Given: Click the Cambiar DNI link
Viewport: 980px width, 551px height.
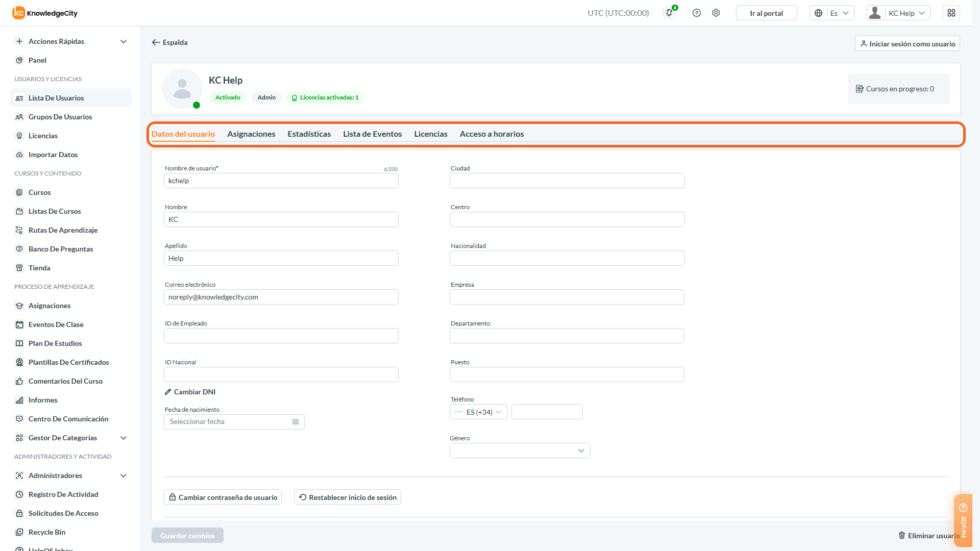Looking at the screenshot, I should click(x=190, y=392).
